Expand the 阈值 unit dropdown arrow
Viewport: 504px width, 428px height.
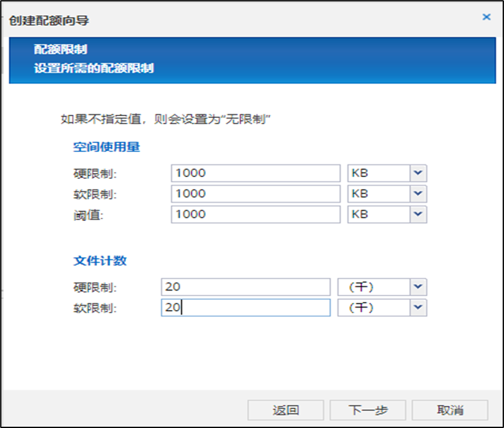click(x=418, y=214)
